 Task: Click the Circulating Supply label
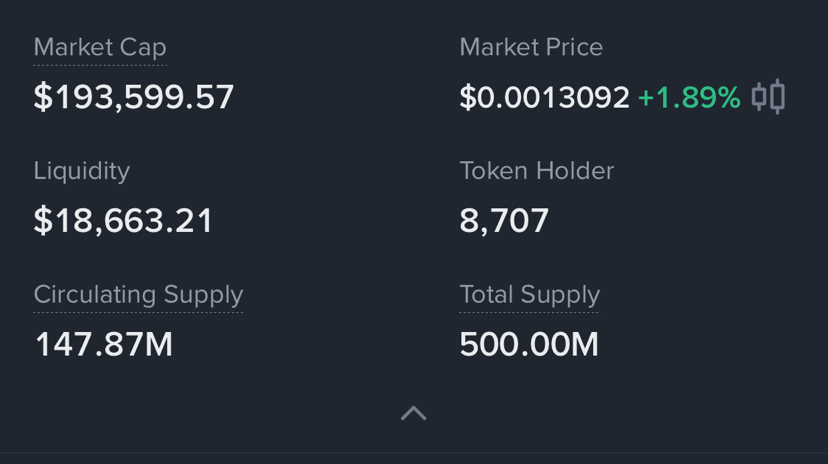(x=138, y=295)
